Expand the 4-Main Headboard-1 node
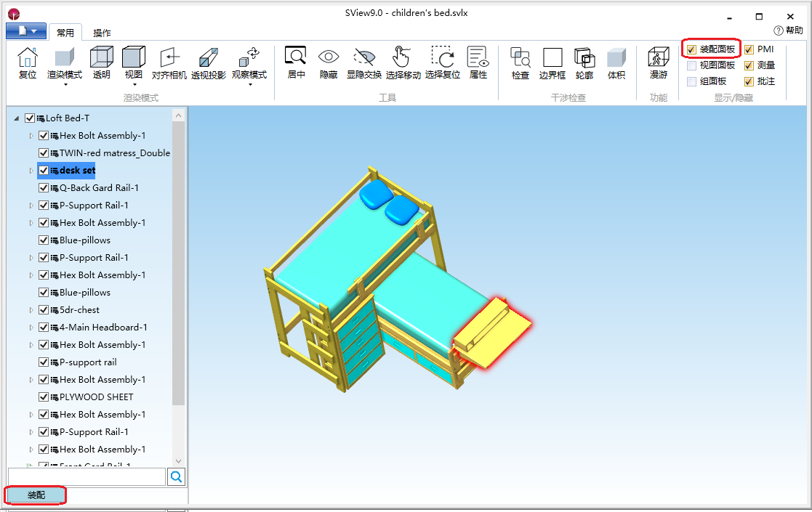 (x=31, y=328)
